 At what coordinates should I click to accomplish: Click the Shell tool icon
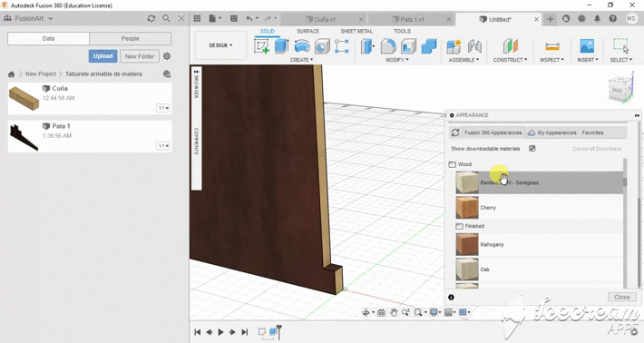(408, 46)
